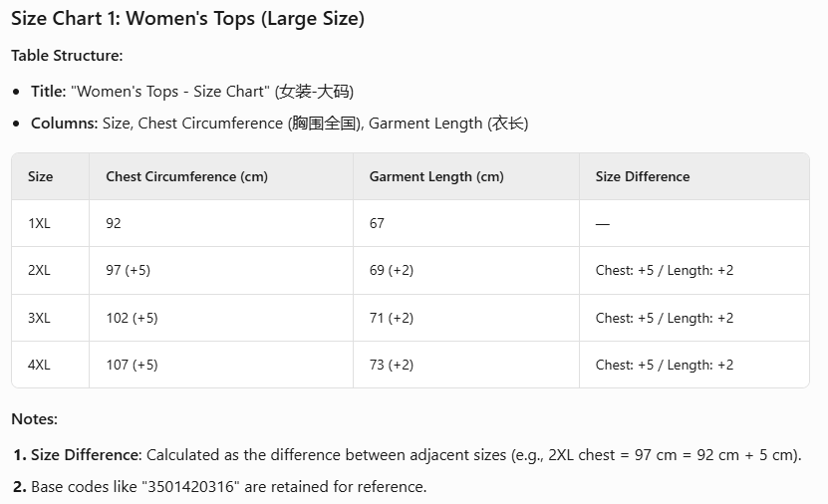The height and width of the screenshot is (504, 828).
Task: Select the chest value 92 cell
Action: pos(114,223)
